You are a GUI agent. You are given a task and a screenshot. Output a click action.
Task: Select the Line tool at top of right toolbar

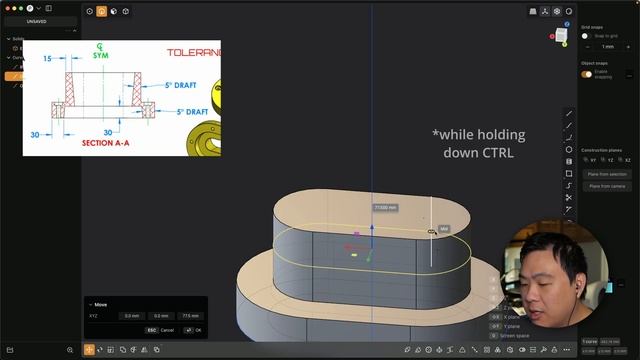569,113
